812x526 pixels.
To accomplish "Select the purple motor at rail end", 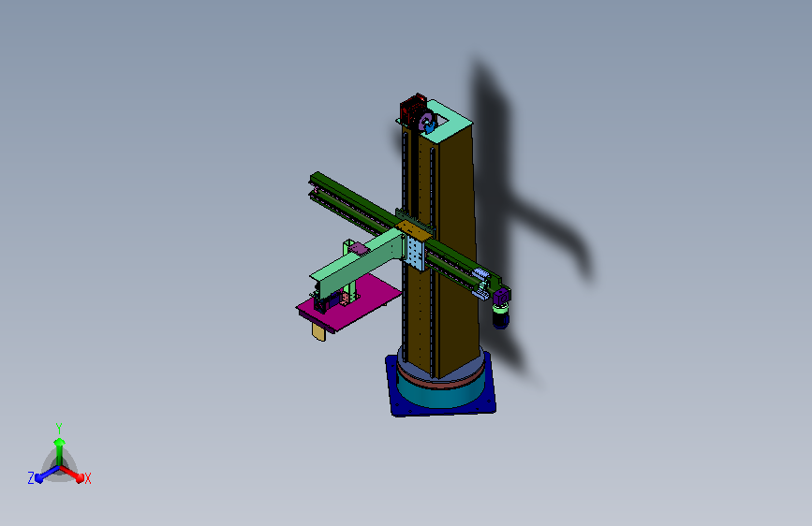I will [501, 298].
